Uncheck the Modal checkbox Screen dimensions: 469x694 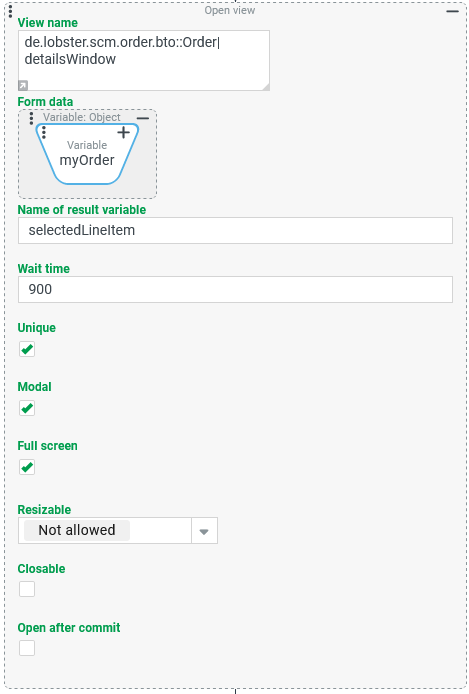click(x=27, y=408)
